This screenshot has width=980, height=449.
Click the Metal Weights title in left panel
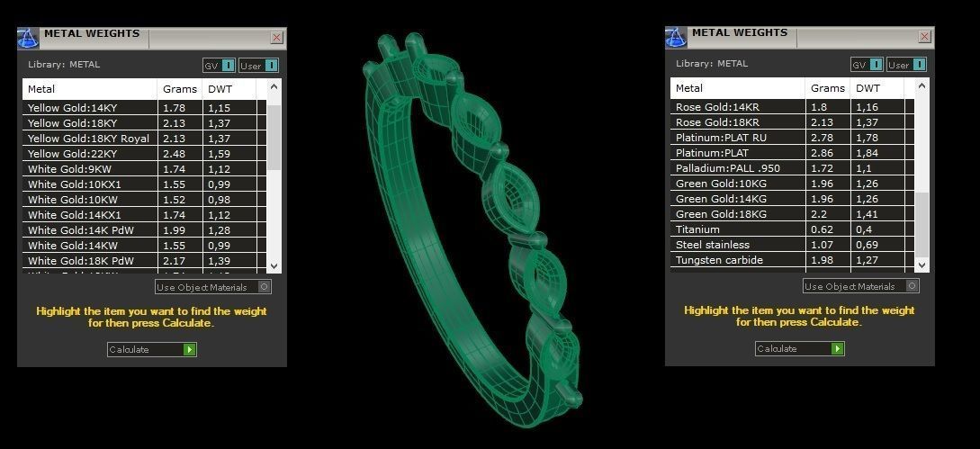(92, 33)
